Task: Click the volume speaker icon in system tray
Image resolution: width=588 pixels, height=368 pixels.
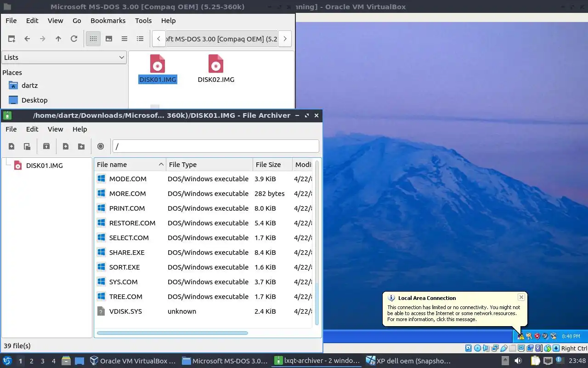Action: point(518,361)
